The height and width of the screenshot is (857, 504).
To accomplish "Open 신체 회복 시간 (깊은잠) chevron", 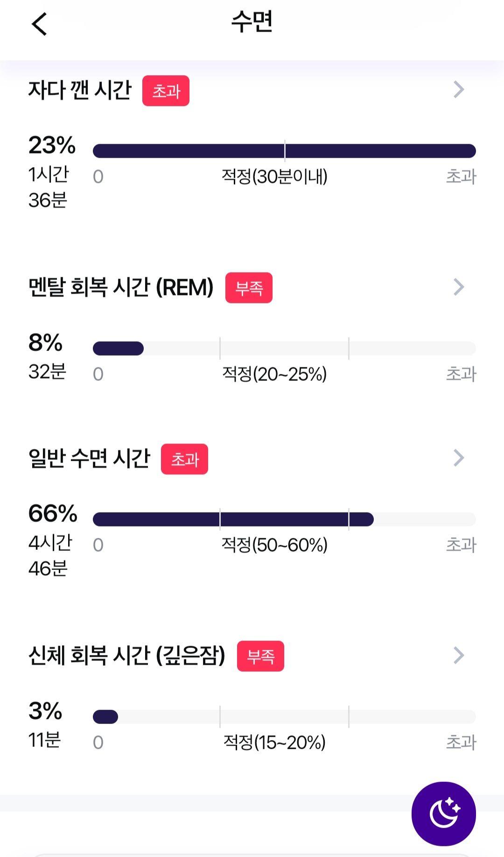I will [459, 655].
